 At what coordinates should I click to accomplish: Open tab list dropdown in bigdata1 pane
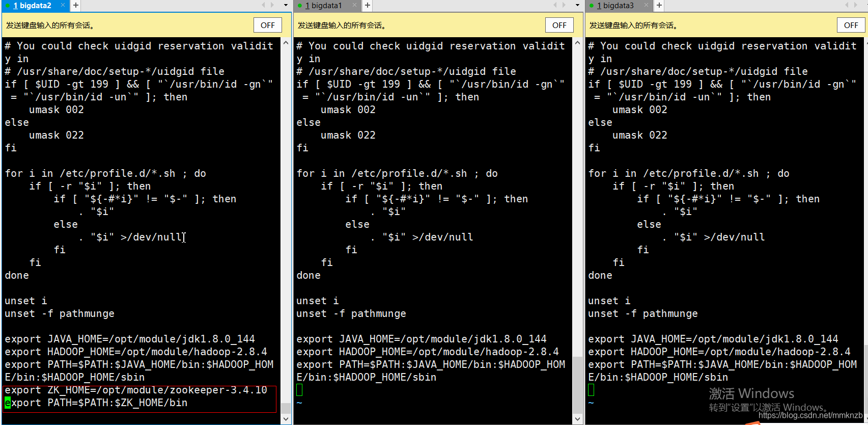[577, 5]
